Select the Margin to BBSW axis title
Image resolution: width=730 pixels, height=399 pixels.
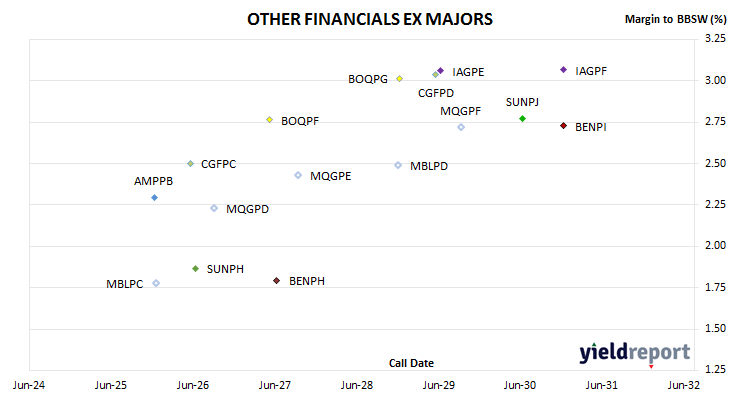click(x=675, y=19)
